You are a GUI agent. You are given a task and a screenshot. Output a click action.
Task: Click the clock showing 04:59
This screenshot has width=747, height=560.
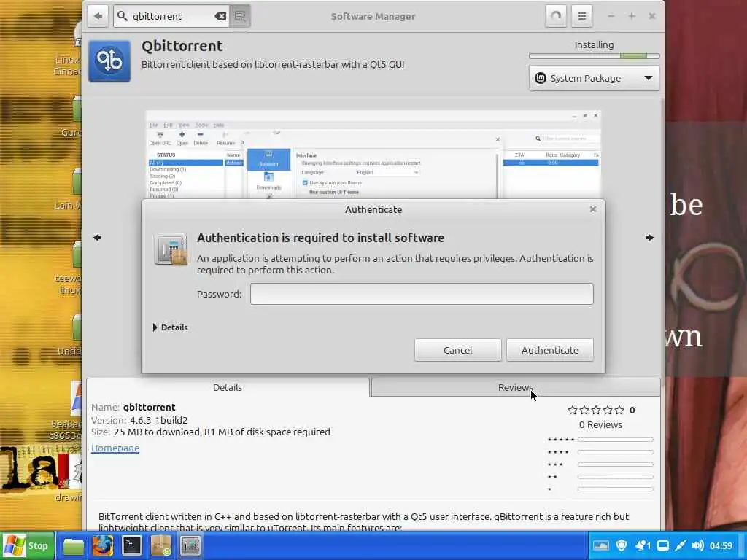(721, 545)
